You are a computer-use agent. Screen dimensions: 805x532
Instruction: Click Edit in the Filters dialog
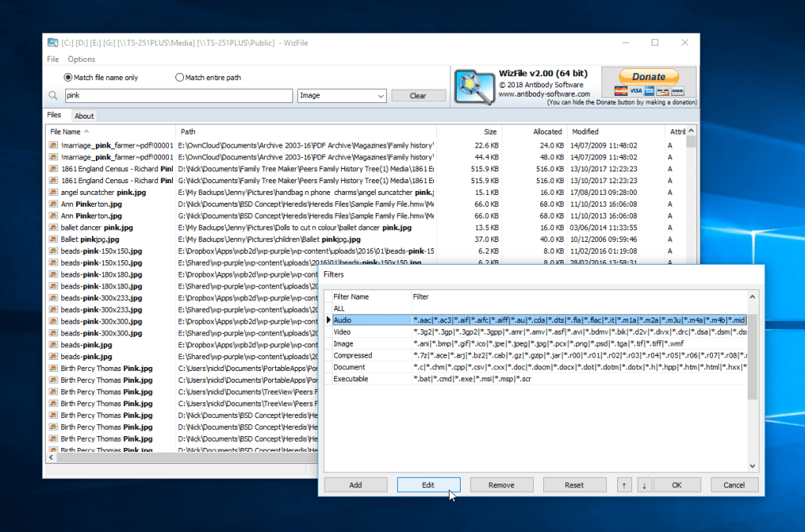pyautogui.click(x=428, y=485)
